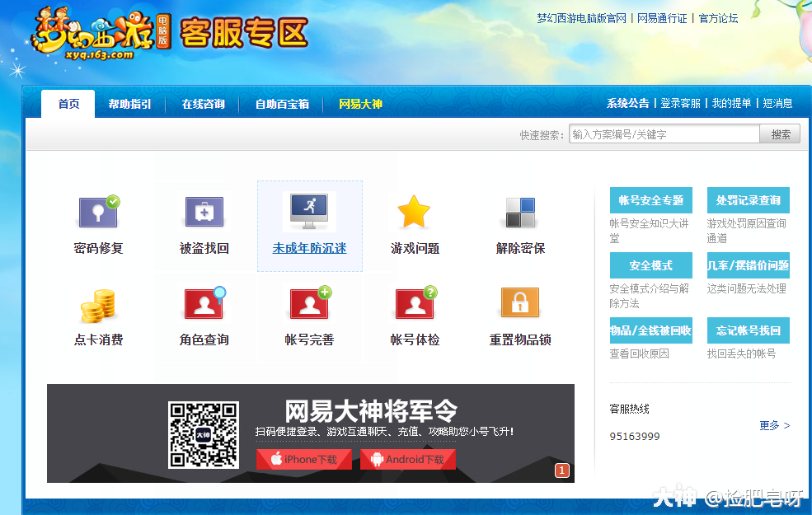Open 我的提单 link
Image resolution: width=812 pixels, height=515 pixels.
(731, 104)
